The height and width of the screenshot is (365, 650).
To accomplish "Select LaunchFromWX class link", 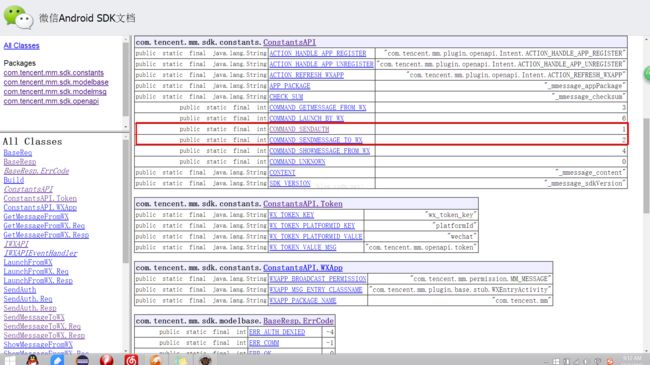I will coord(28,262).
